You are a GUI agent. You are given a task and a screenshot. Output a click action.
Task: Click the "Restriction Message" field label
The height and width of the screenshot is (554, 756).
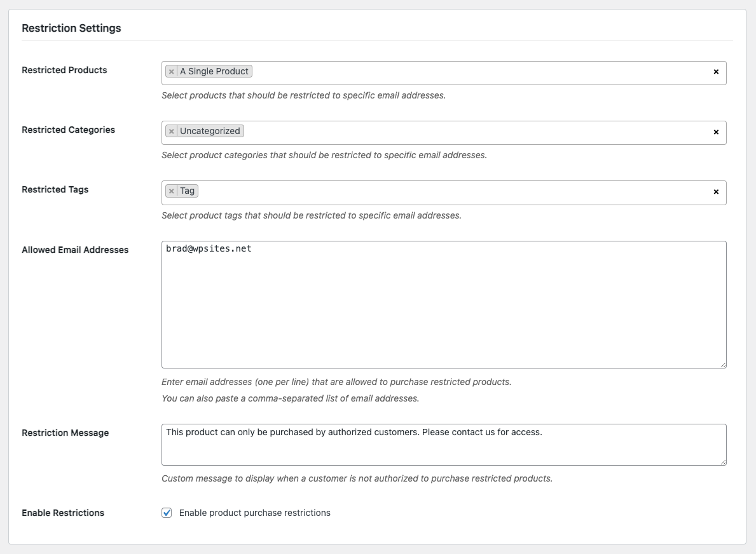[x=65, y=433]
